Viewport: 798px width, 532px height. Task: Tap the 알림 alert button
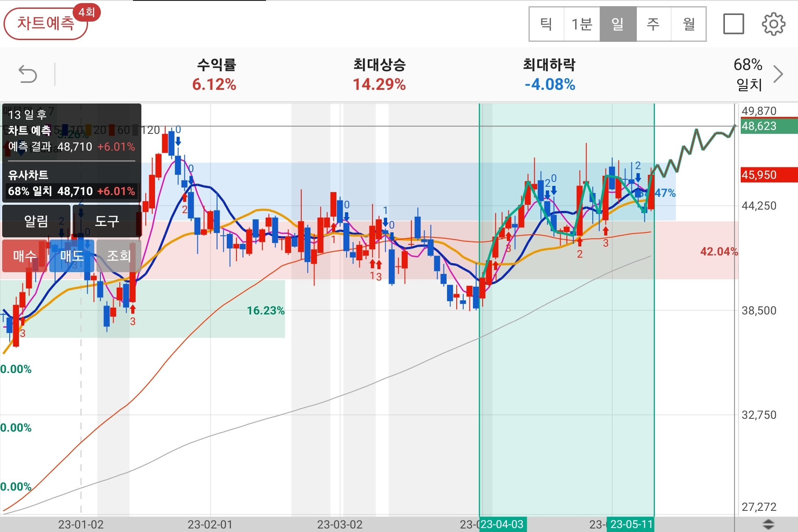tap(36, 221)
